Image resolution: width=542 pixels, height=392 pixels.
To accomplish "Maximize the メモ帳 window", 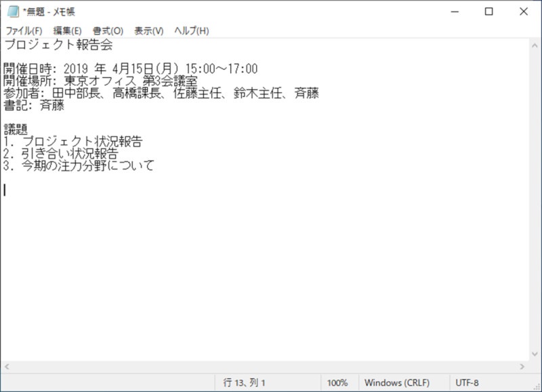I will point(488,12).
